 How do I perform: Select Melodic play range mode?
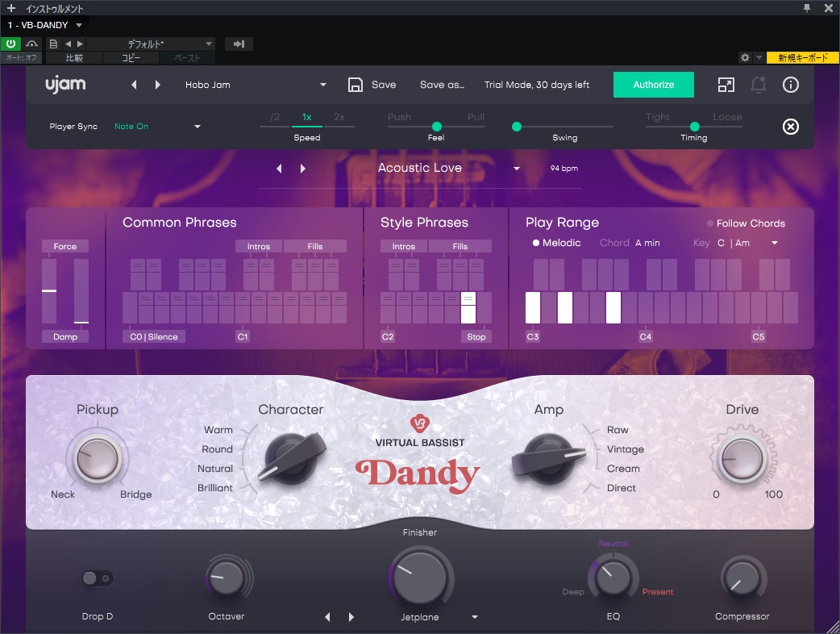556,243
